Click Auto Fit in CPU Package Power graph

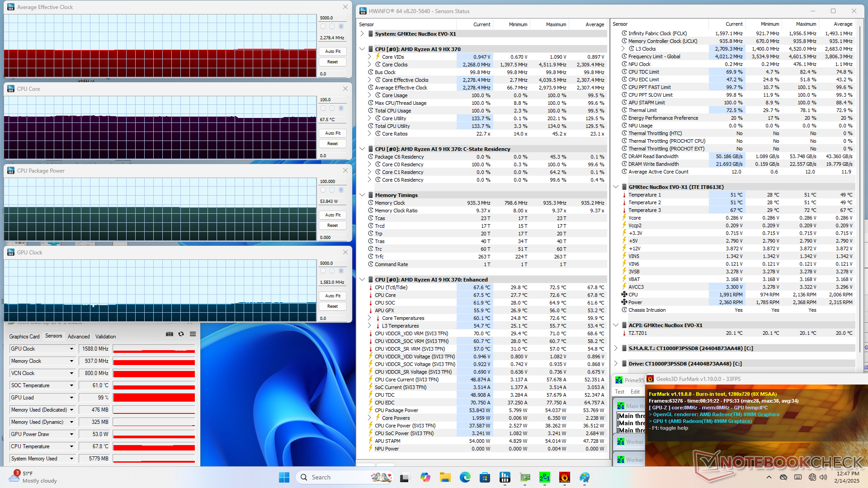coord(333,215)
